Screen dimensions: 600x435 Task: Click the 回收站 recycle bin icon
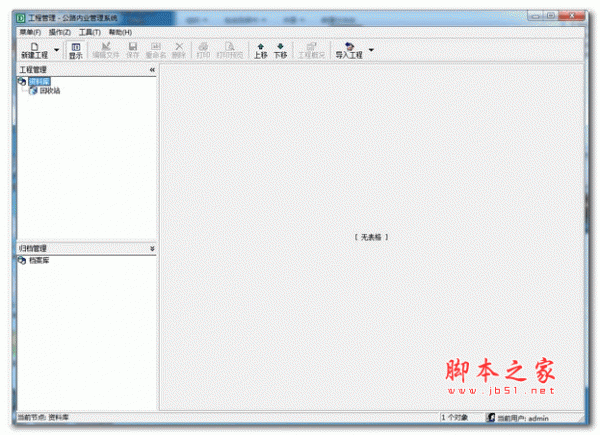pos(33,91)
